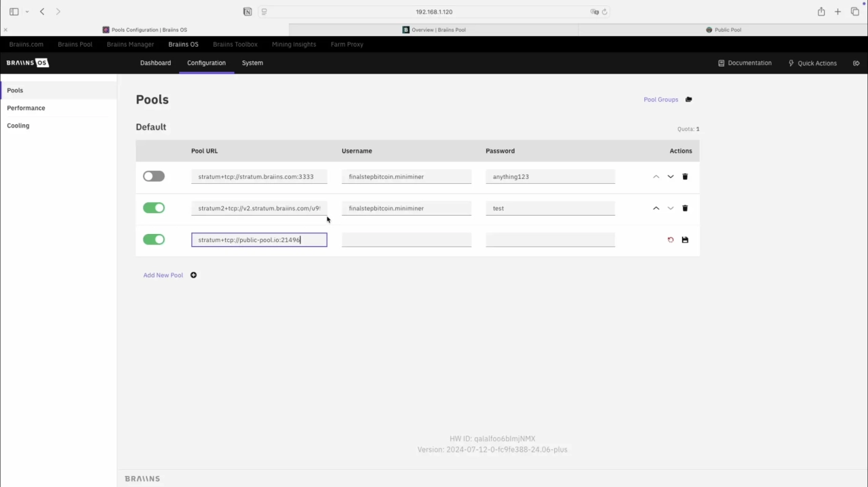The height and width of the screenshot is (487, 868).
Task: Toggle Safari sidebar button
Action: [14, 12]
